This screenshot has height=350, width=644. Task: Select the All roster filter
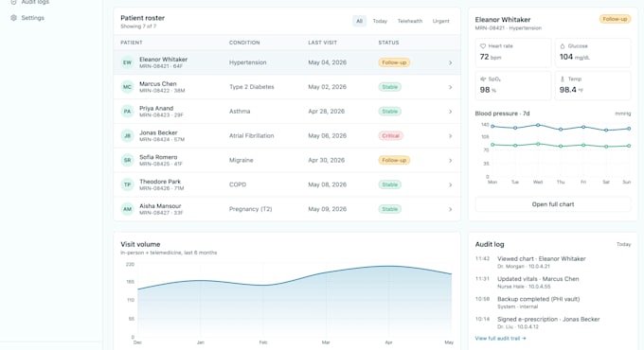(x=359, y=21)
